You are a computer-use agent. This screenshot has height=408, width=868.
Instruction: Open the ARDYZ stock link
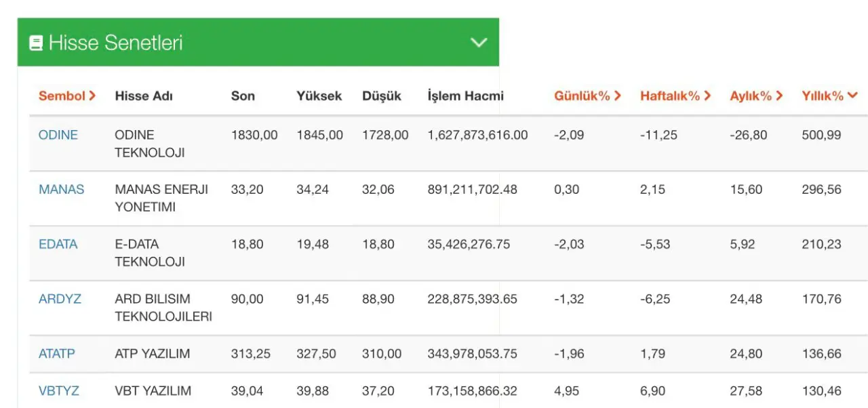coord(60,299)
